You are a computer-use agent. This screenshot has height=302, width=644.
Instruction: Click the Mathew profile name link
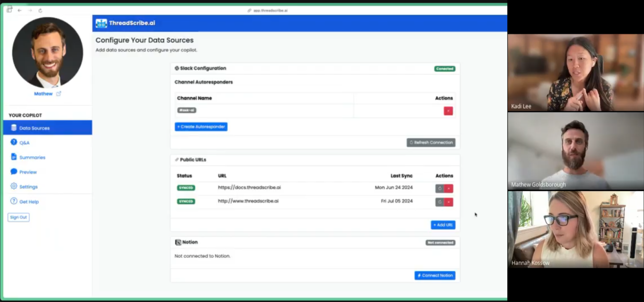(43, 94)
